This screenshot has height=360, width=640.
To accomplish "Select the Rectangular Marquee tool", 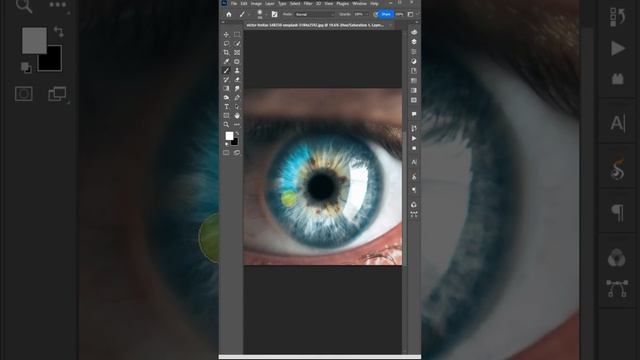I will coord(237,35).
